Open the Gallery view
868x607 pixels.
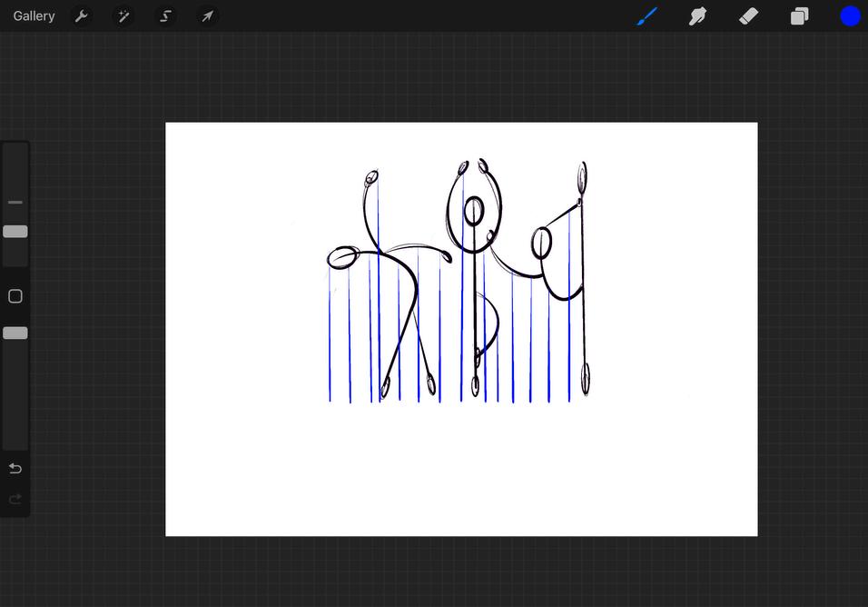tap(34, 16)
